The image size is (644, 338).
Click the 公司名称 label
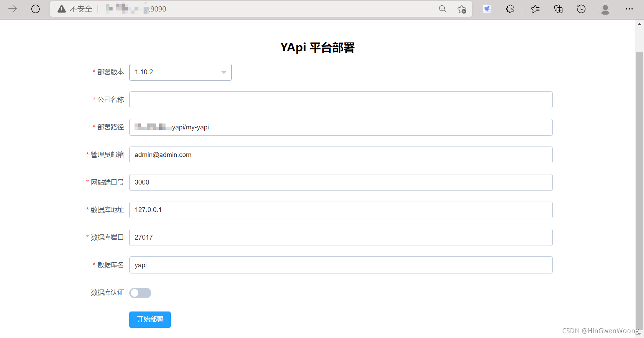tap(110, 99)
